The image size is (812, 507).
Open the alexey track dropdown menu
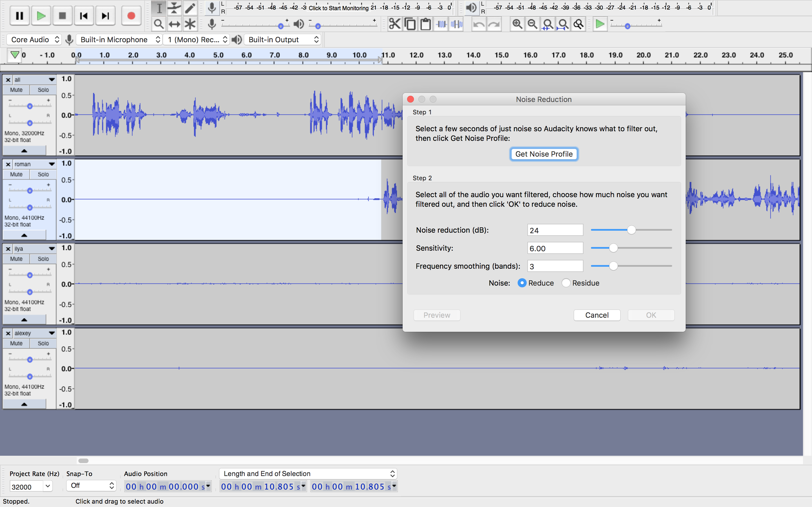click(x=52, y=333)
